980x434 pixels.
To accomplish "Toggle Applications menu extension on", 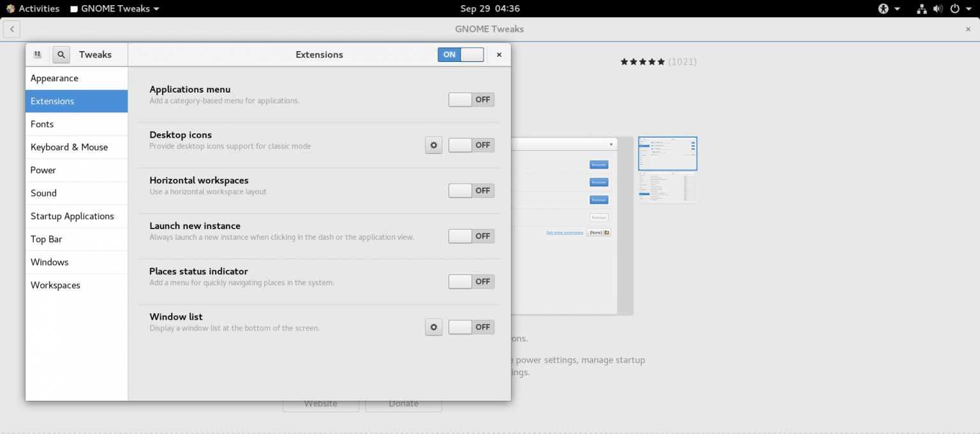I will pyautogui.click(x=471, y=100).
